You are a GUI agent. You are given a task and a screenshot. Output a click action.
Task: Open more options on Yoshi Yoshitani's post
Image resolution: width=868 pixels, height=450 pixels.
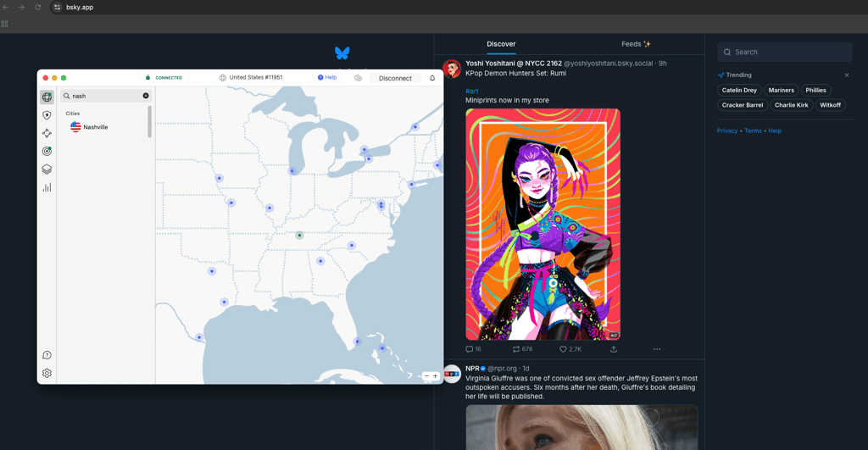coord(657,349)
